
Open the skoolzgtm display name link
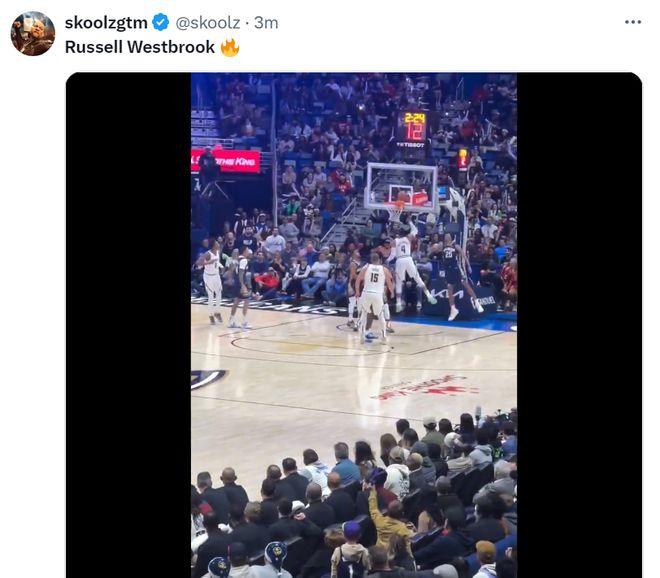[x=106, y=23]
